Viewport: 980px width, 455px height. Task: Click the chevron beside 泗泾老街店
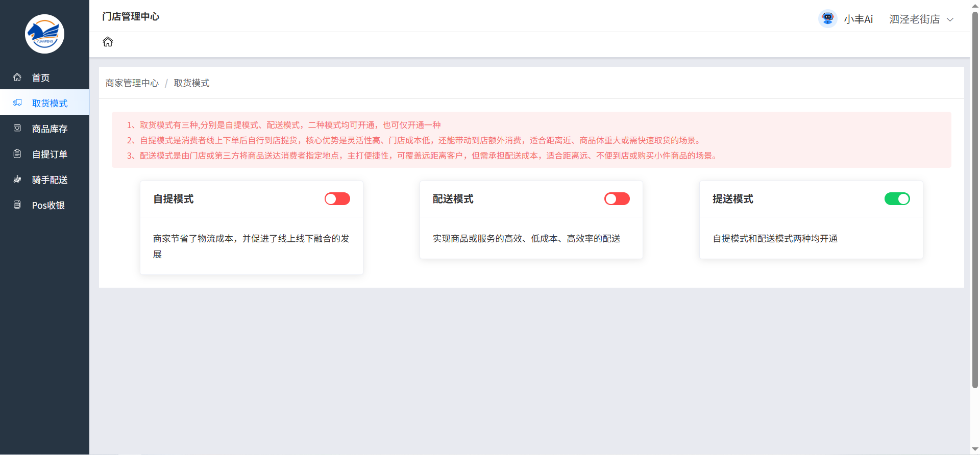950,20
